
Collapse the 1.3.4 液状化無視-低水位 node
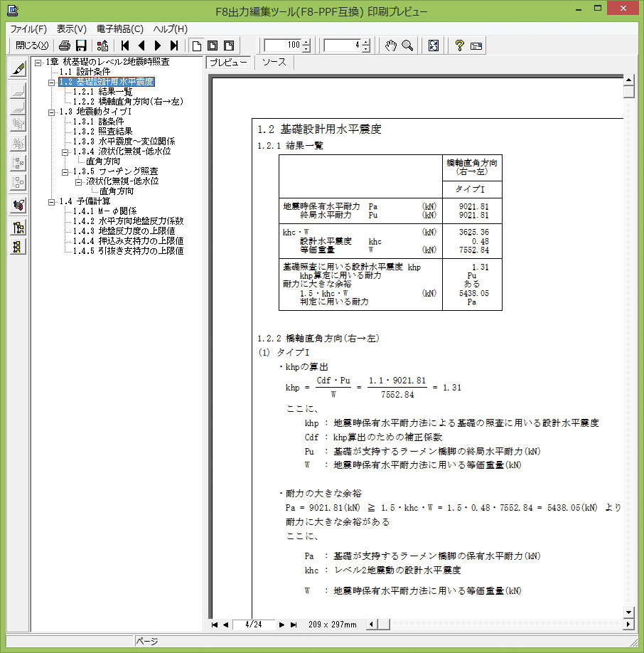[x=65, y=152]
